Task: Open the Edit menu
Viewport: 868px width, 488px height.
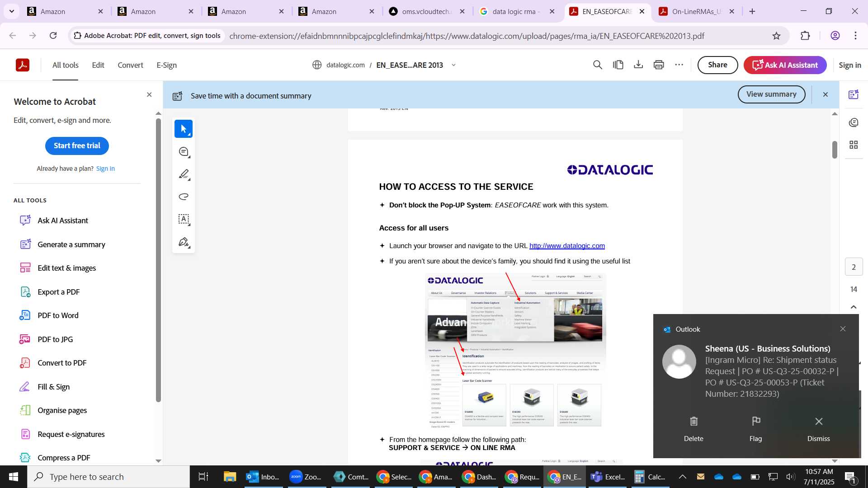Action: click(98, 65)
